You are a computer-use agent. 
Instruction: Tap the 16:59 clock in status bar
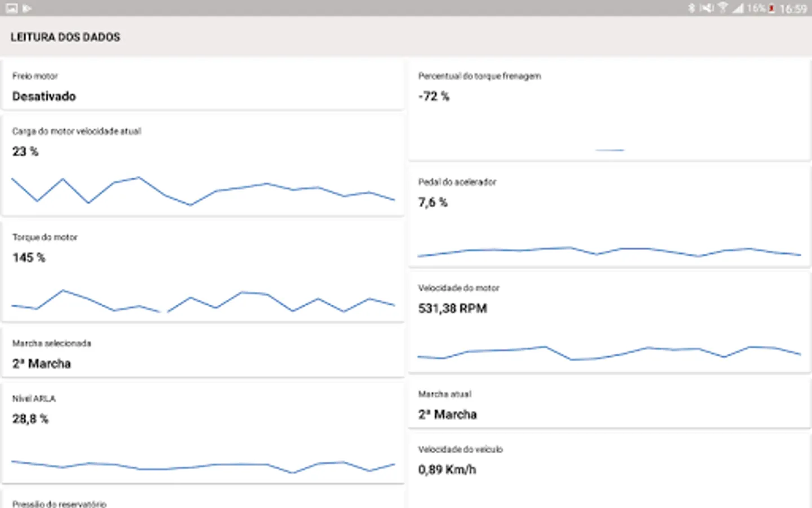coord(793,8)
